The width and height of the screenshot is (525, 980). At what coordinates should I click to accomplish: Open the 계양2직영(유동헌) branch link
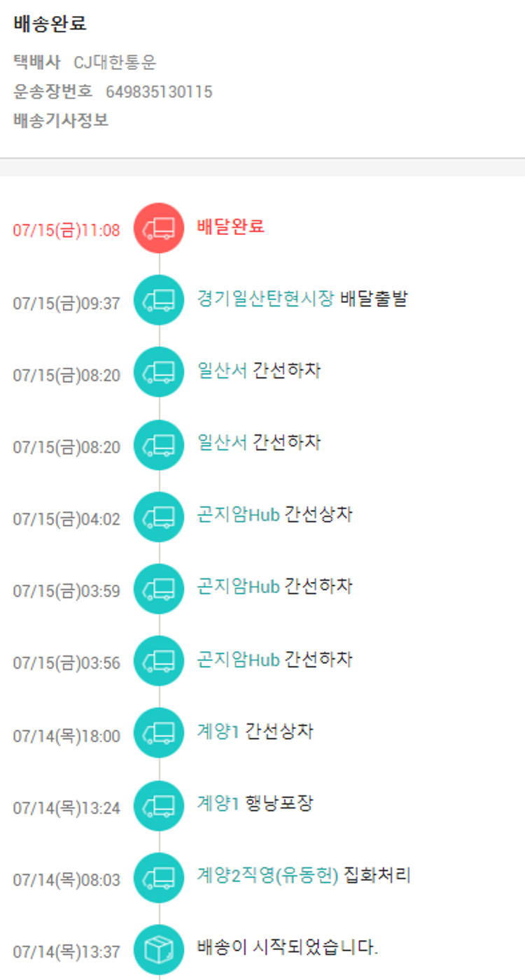267,875
